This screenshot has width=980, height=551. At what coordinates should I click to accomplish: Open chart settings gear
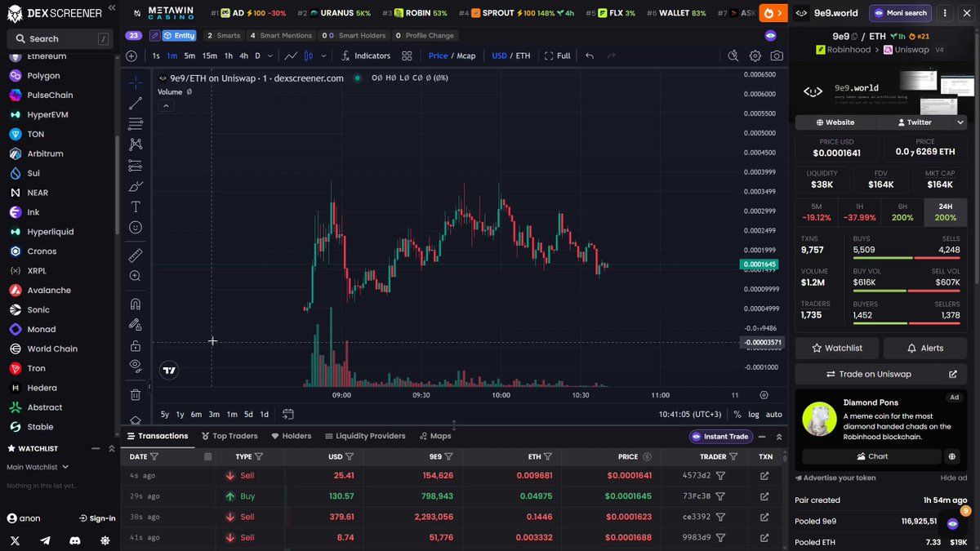[755, 56]
